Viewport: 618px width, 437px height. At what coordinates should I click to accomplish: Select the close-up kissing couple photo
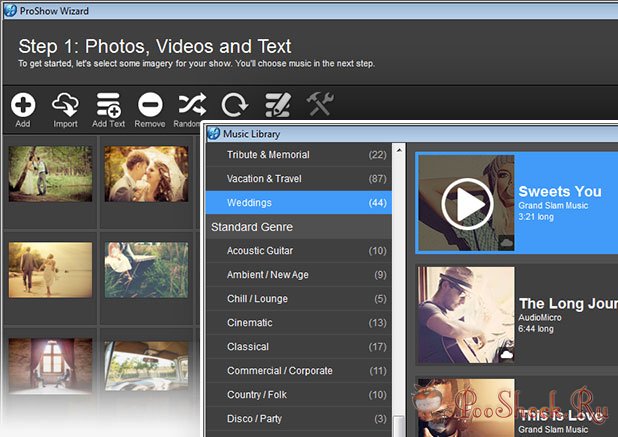coord(146,174)
